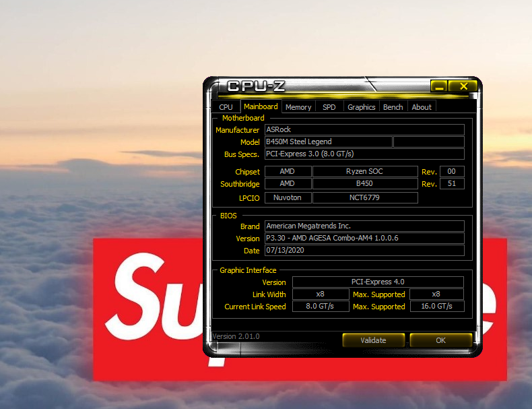This screenshot has height=409, width=532.
Task: Click the American Megatrends Inc. brand field
Action: (364, 226)
